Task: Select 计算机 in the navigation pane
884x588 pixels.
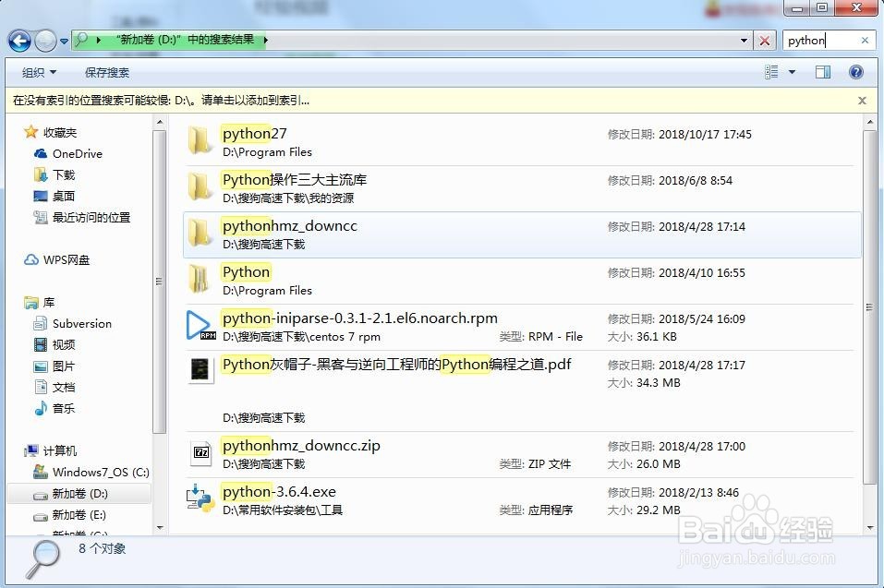Action: coord(50,450)
